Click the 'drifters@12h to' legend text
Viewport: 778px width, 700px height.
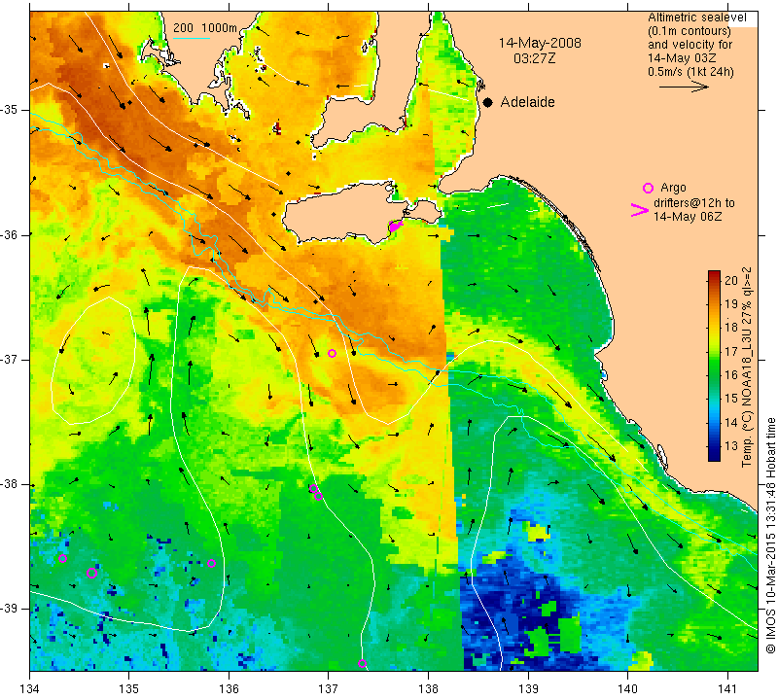(x=693, y=203)
